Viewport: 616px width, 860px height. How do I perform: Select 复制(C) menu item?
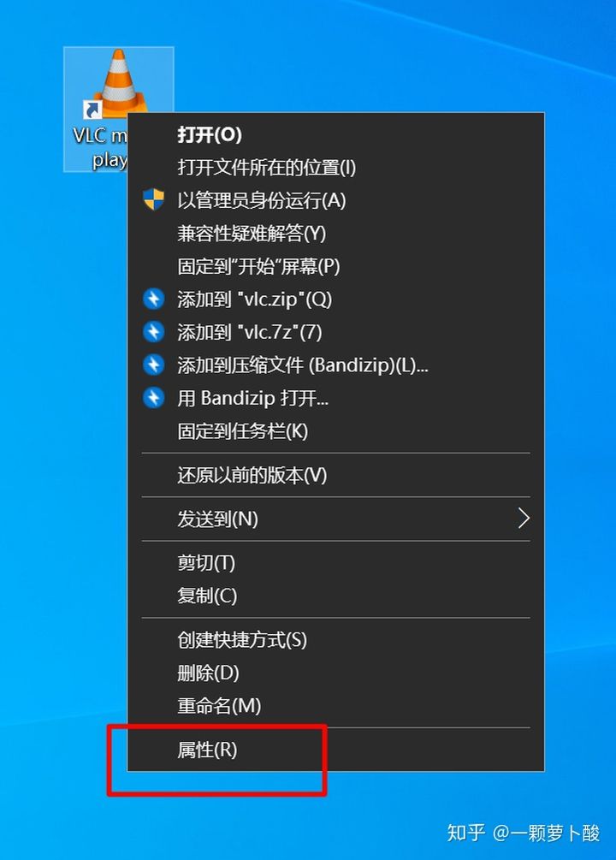pos(335,595)
